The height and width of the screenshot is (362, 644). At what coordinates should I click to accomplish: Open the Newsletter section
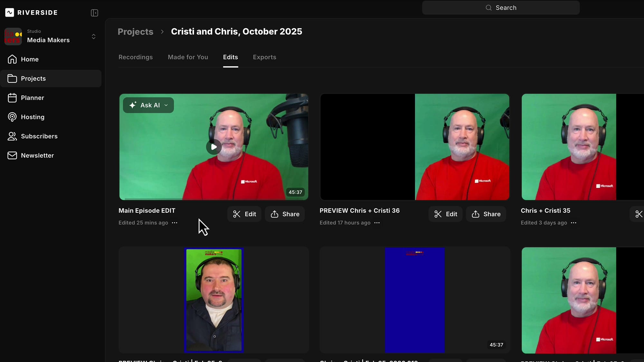point(51,155)
